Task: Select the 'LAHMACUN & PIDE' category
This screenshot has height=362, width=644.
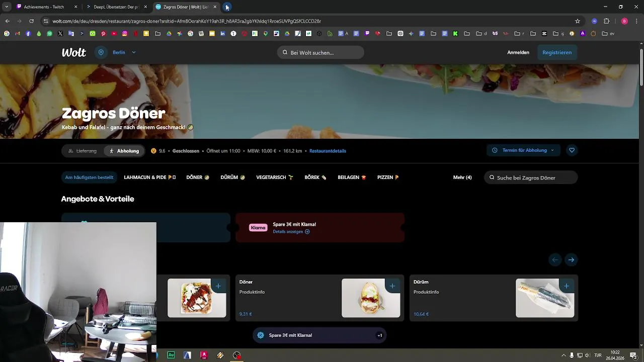Action: (x=149, y=177)
